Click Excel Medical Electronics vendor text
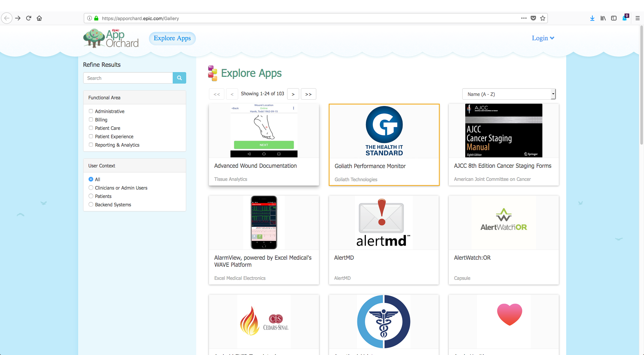The height and width of the screenshot is (355, 644). [x=240, y=278]
